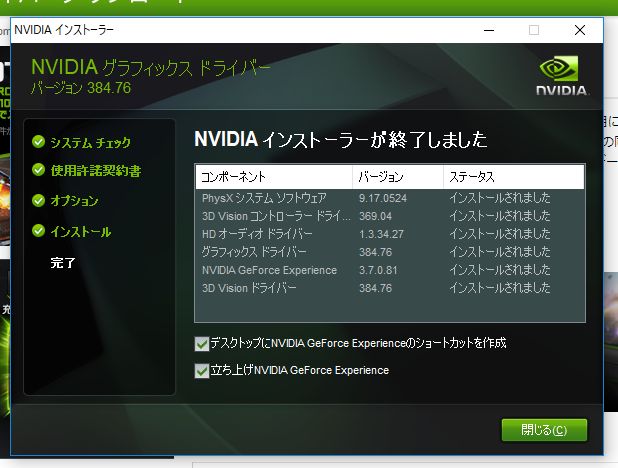Minimize the NVIDIA インストーラー window
618x468 pixels.
489,30
